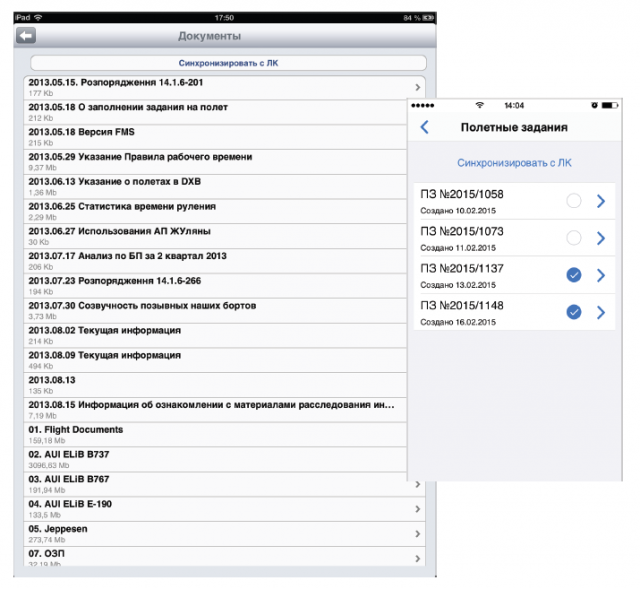640x589 pixels.
Task: Select the ПЗ №2015/1058 radio circle
Action: coord(573,201)
